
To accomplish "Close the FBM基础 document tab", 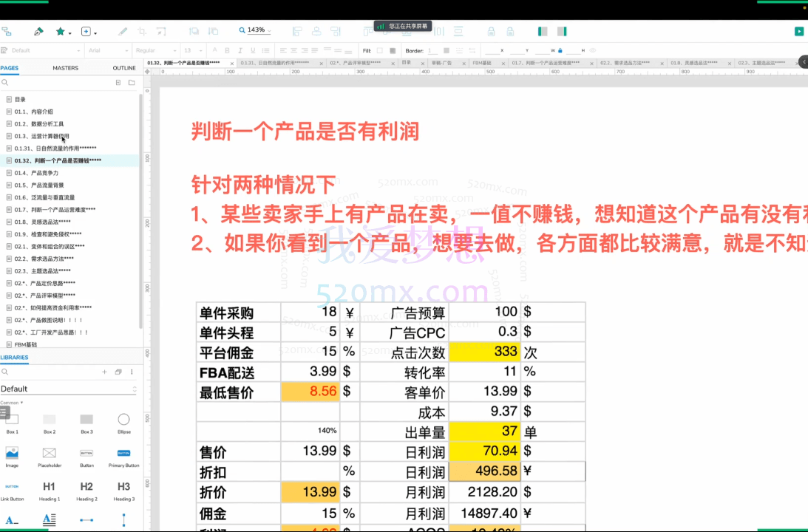I will 504,64.
